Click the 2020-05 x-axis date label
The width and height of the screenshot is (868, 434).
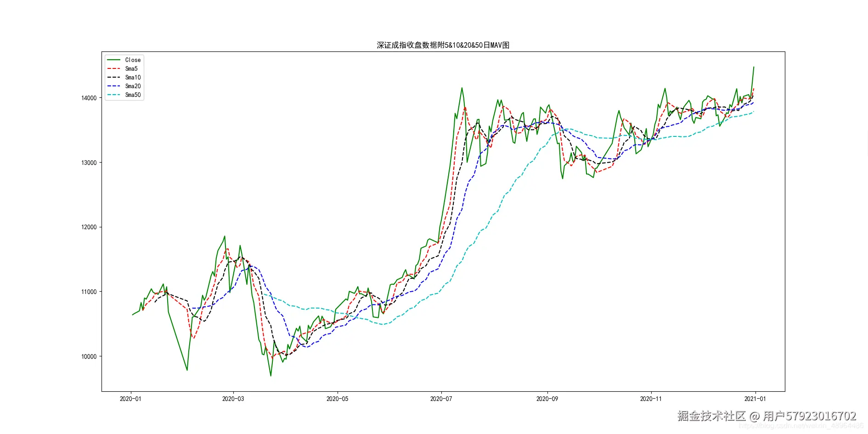[x=338, y=399]
